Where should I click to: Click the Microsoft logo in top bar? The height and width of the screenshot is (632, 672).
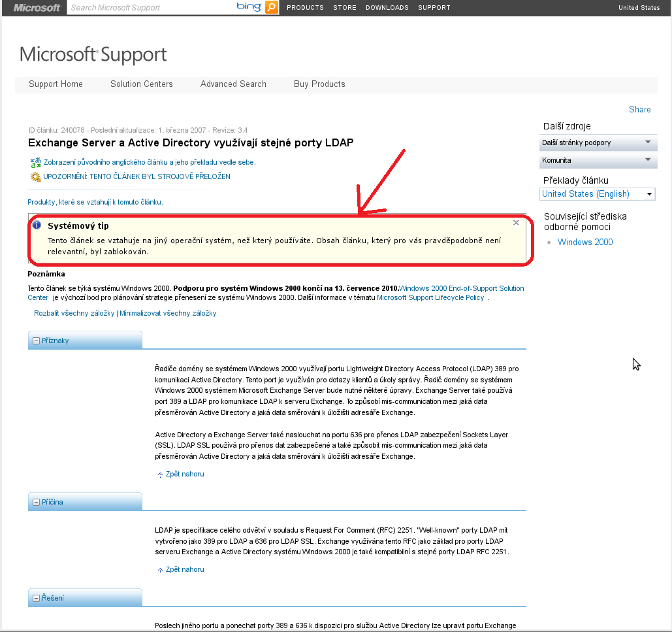click(x=37, y=8)
